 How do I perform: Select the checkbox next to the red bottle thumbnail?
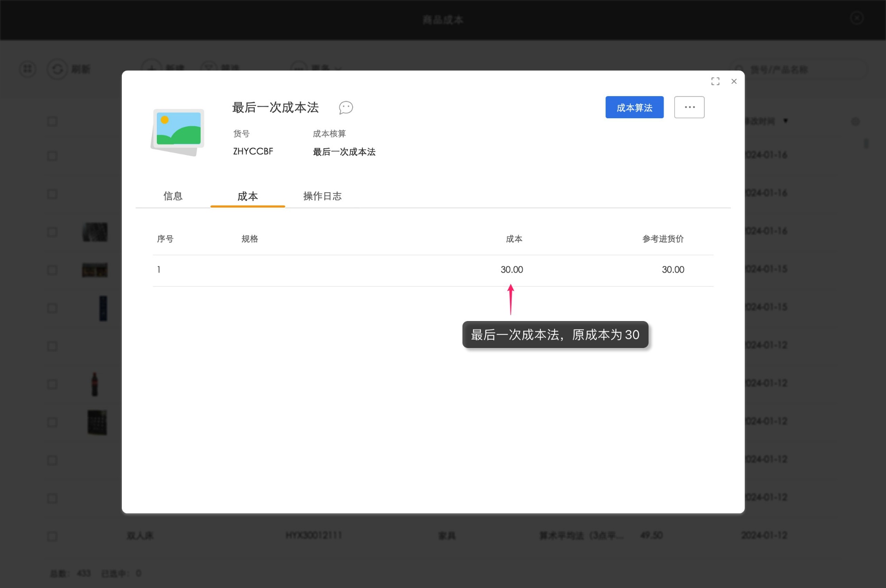point(52,384)
